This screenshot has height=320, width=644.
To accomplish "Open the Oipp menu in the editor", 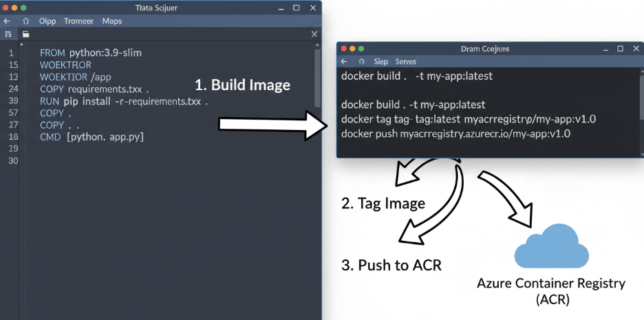I will tap(47, 21).
